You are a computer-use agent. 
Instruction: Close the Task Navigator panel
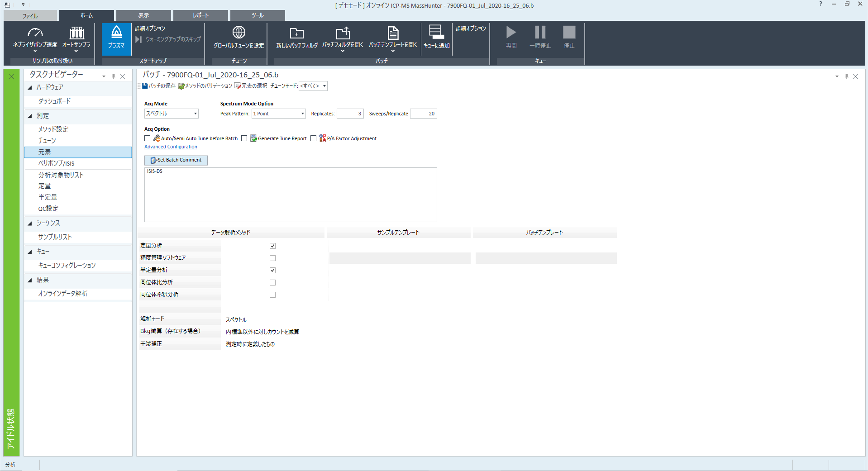(122, 76)
